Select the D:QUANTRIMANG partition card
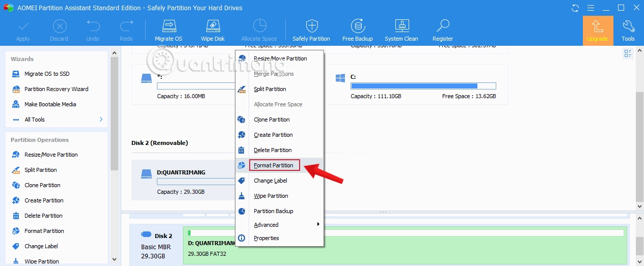The height and width of the screenshot is (266, 644). (x=183, y=180)
